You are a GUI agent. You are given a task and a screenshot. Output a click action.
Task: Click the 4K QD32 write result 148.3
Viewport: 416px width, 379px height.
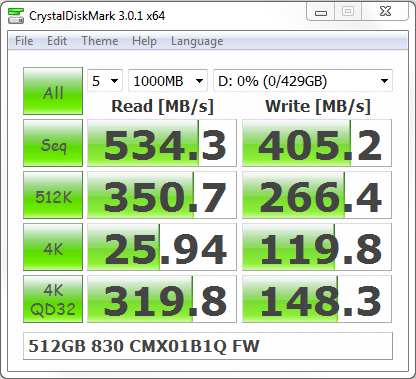(317, 299)
